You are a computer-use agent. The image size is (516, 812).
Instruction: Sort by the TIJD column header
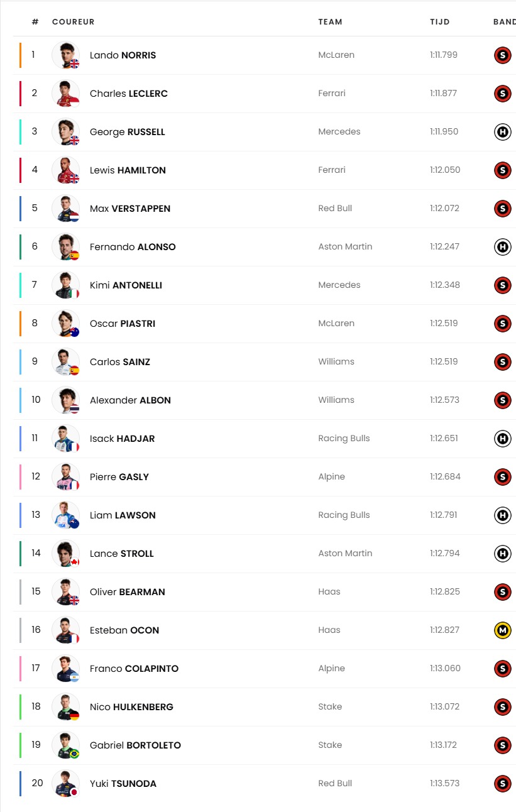(x=440, y=22)
